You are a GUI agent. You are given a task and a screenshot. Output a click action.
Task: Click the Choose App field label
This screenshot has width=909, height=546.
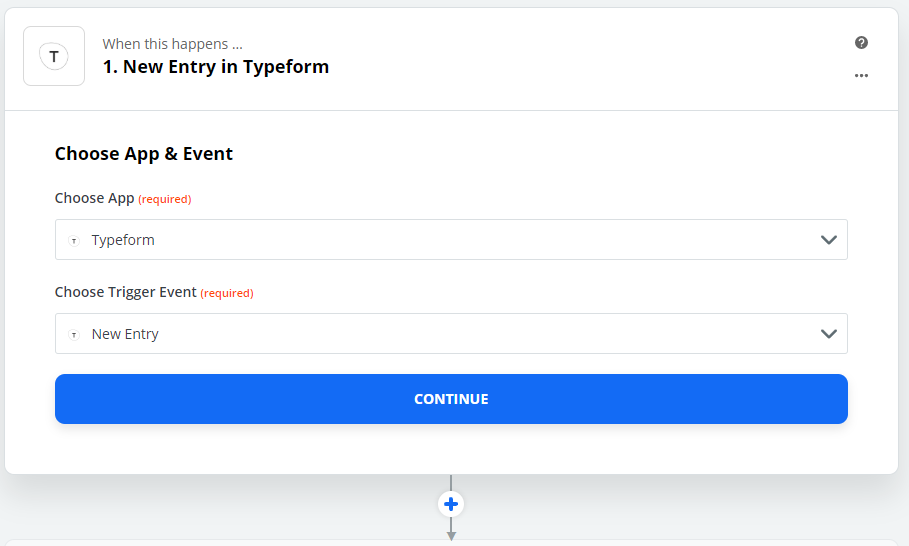tap(94, 198)
